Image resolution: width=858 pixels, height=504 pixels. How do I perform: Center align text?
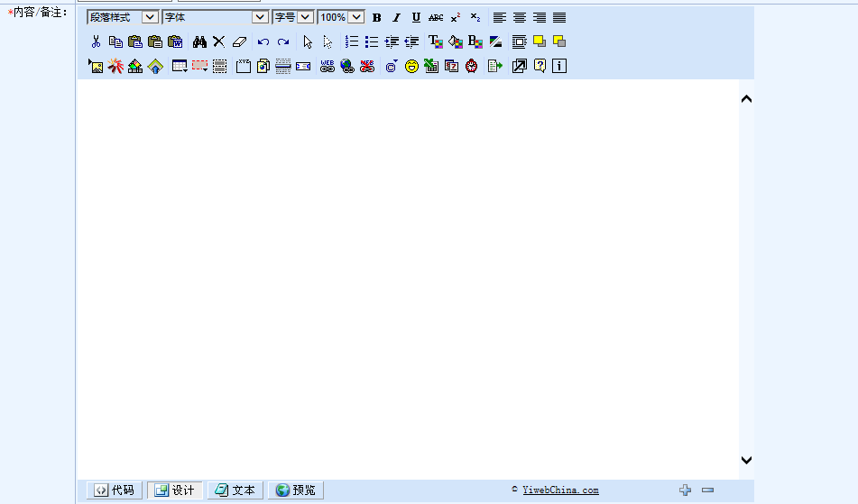(520, 17)
